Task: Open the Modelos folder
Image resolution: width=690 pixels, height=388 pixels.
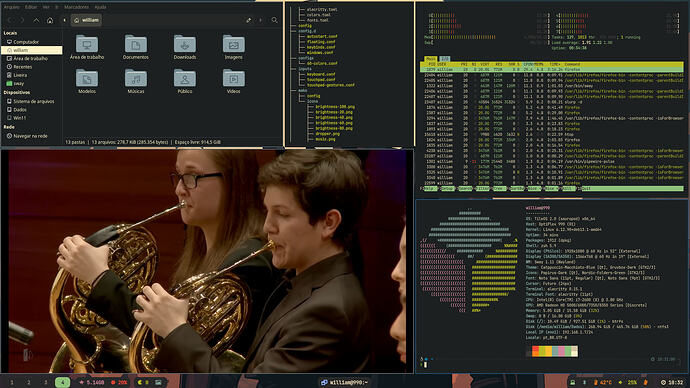Action: (87, 81)
